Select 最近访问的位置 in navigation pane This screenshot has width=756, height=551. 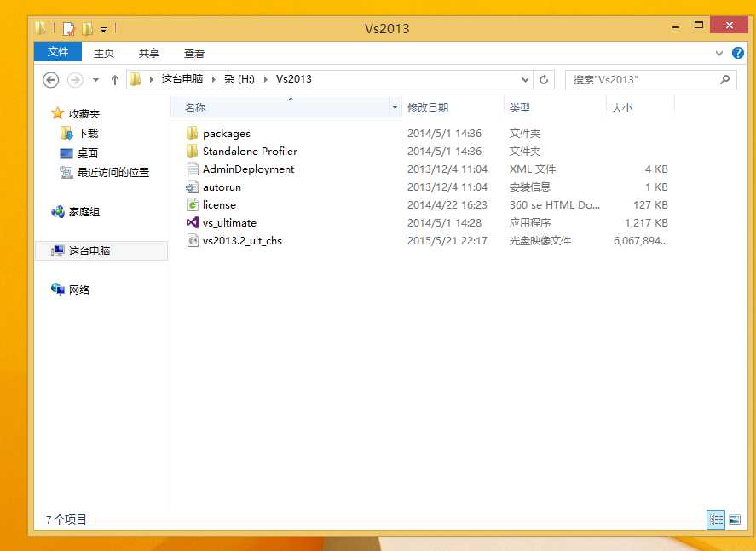(x=113, y=172)
